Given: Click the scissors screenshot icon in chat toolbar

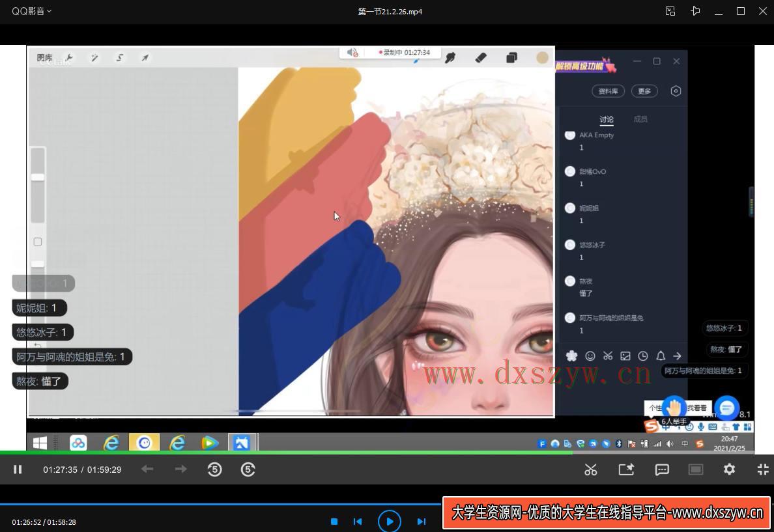Looking at the screenshot, I should pyautogui.click(x=608, y=356).
